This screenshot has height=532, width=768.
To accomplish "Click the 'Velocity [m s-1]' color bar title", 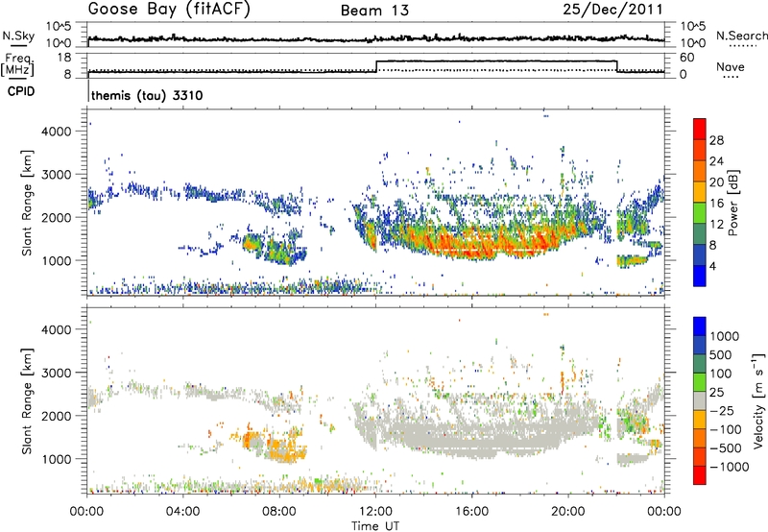I will pos(758,400).
